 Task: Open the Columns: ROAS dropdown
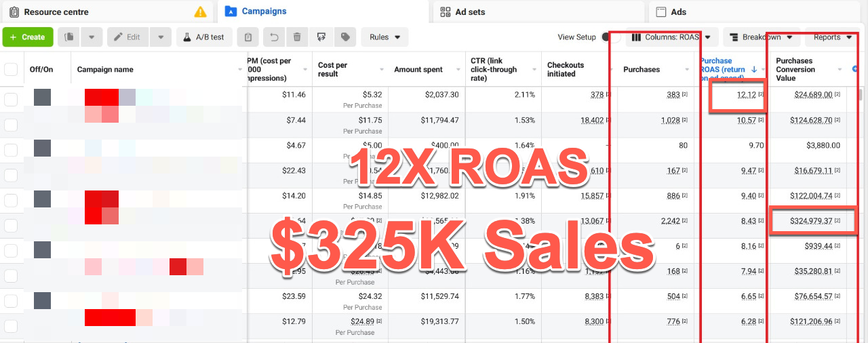coord(671,37)
